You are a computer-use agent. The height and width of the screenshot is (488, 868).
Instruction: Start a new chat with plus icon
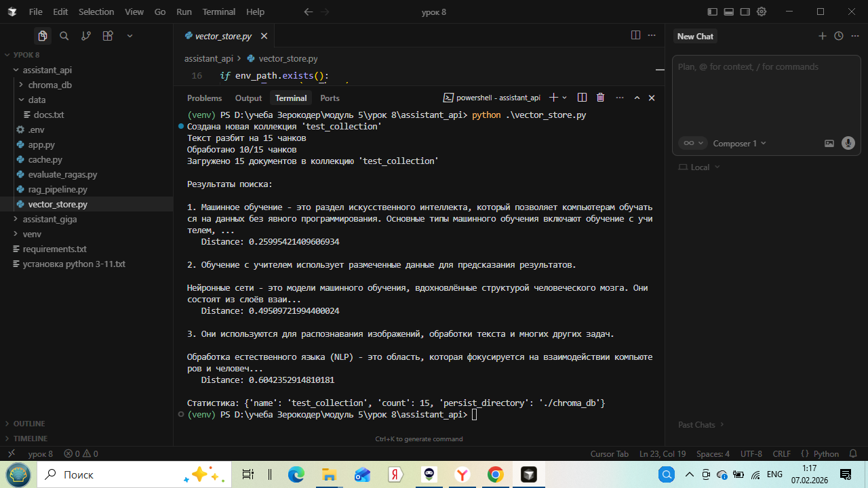click(823, 36)
